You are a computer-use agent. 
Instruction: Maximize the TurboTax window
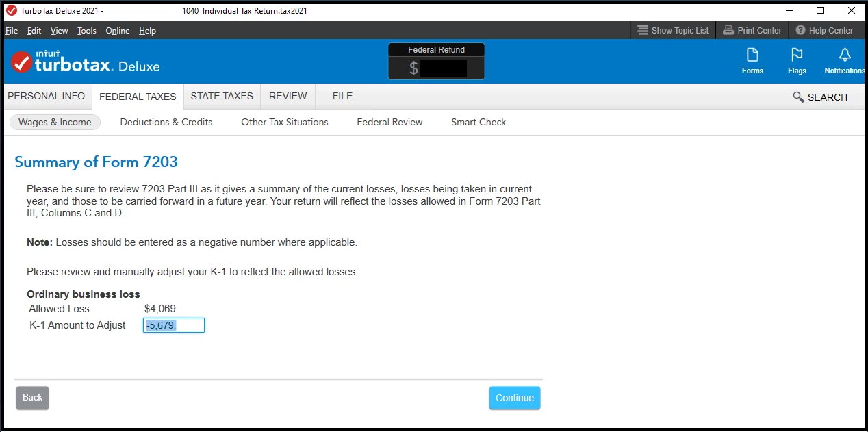[820, 10]
